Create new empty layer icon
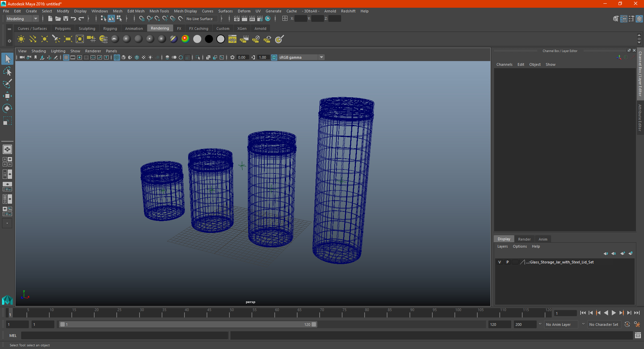The image size is (644, 349). point(623,253)
